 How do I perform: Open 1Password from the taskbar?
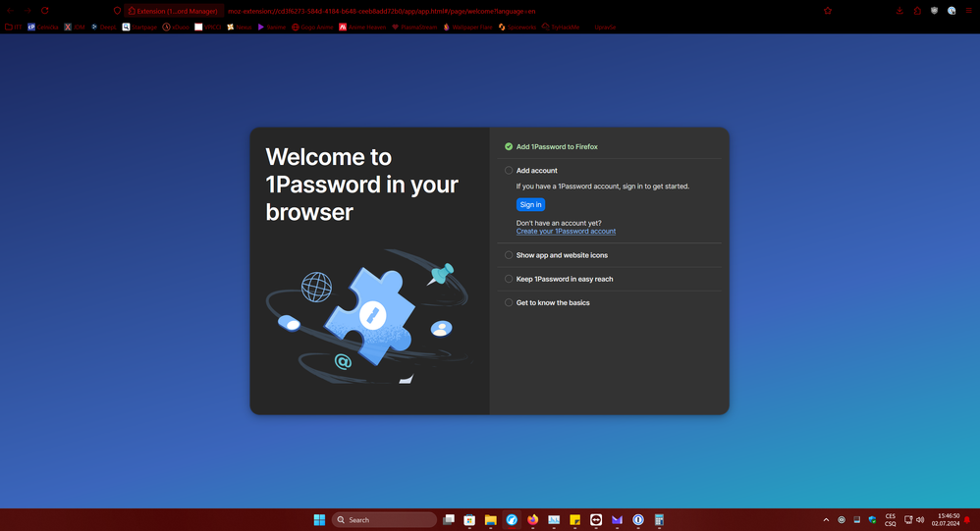pos(638,520)
